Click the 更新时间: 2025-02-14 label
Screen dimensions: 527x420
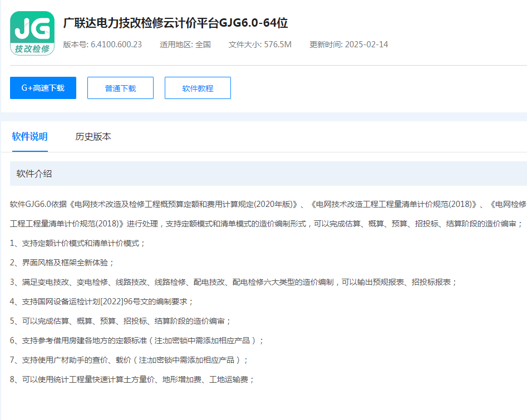point(348,45)
